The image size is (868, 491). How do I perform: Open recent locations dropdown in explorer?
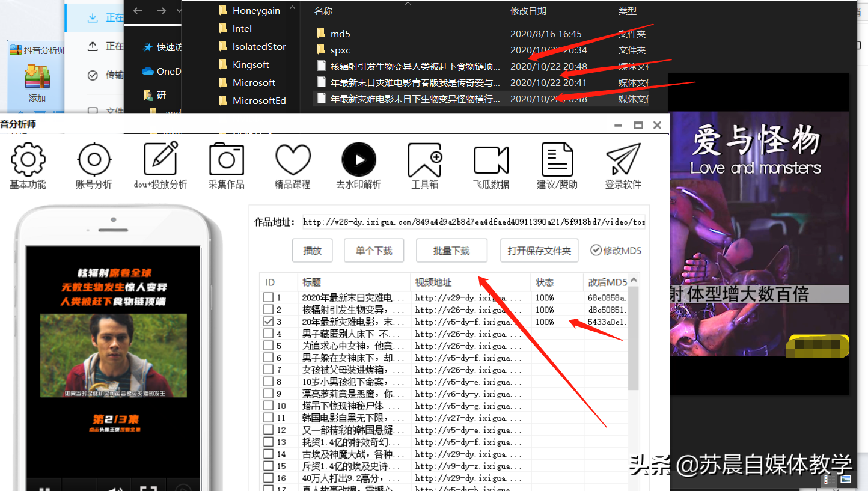point(179,11)
